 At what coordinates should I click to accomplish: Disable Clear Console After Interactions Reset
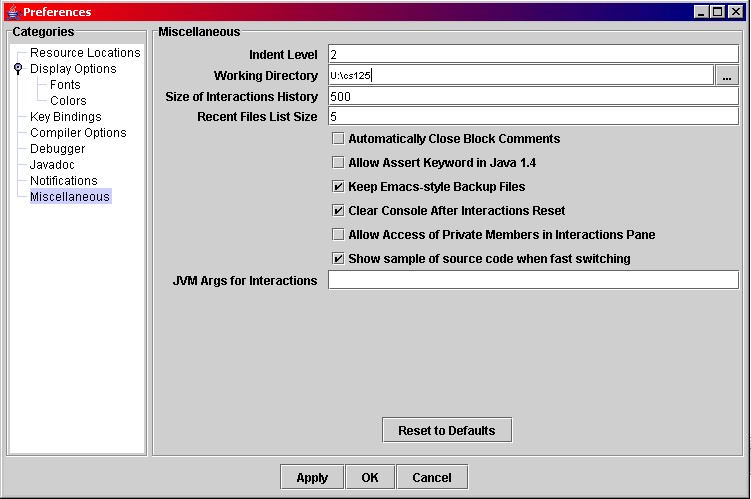[x=338, y=211]
